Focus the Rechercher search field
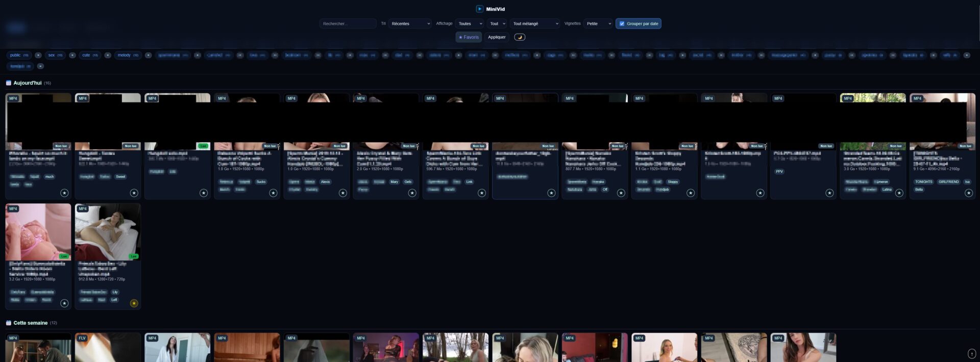 [x=348, y=23]
